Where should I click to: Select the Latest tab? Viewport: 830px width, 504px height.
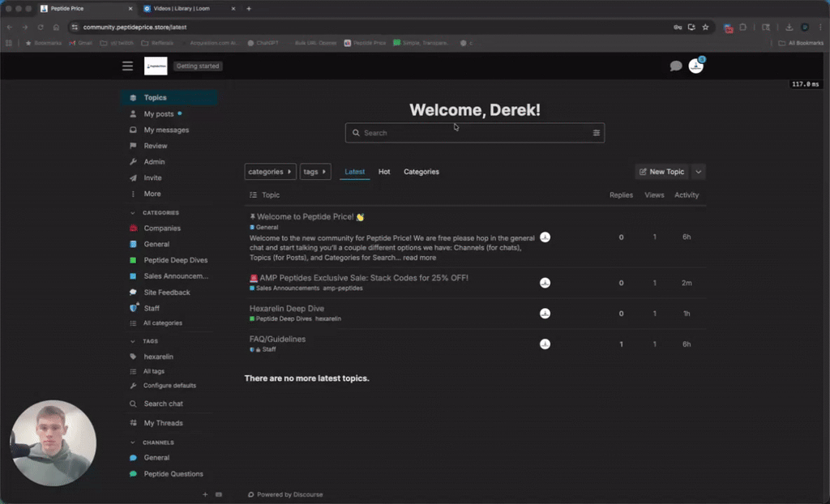[355, 172]
